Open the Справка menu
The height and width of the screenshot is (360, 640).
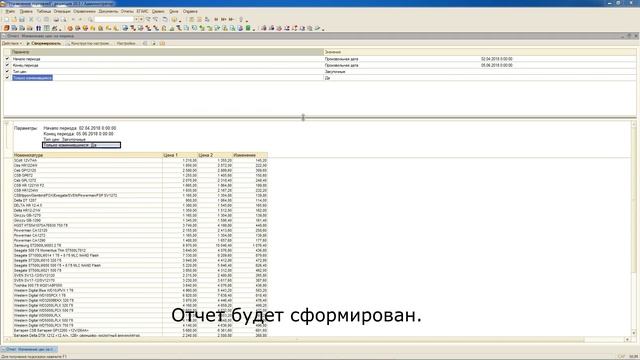click(x=190, y=11)
